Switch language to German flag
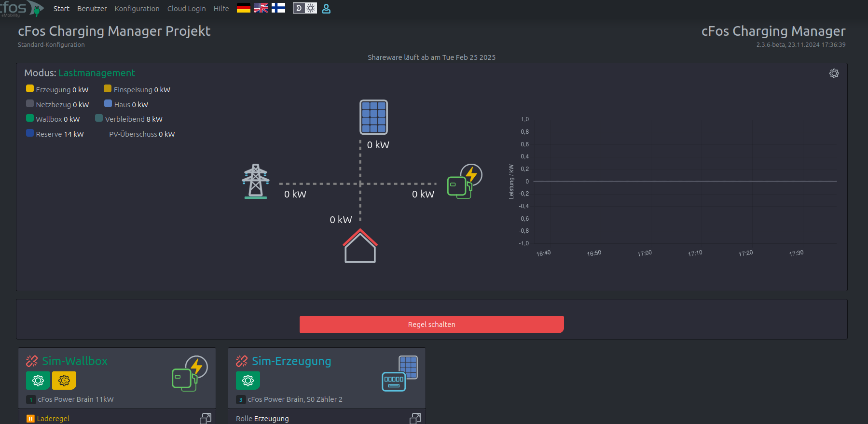 coord(244,8)
